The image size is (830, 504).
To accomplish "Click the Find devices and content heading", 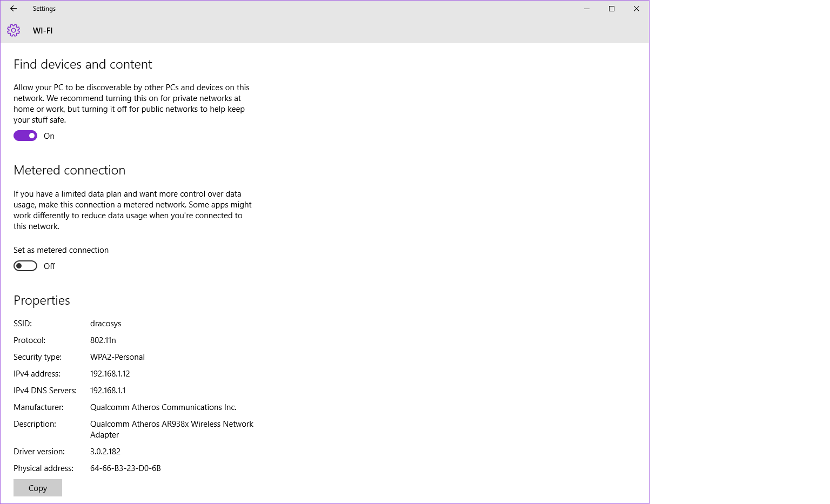I will tap(83, 64).
